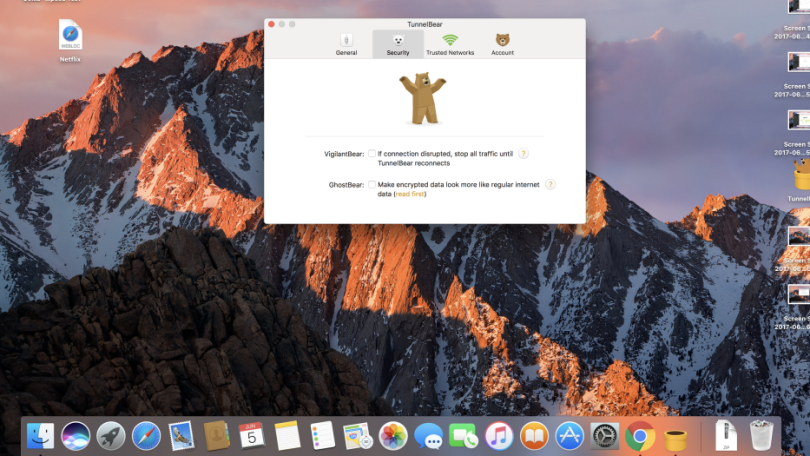810x456 pixels.
Task: Click the TunnelBear honey pot dock icon
Action: click(675, 439)
